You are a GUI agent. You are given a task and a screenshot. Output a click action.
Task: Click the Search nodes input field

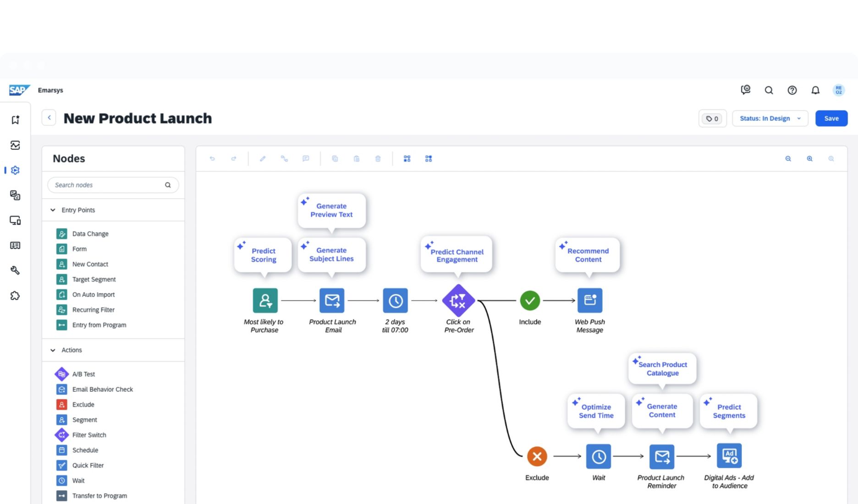(108, 185)
